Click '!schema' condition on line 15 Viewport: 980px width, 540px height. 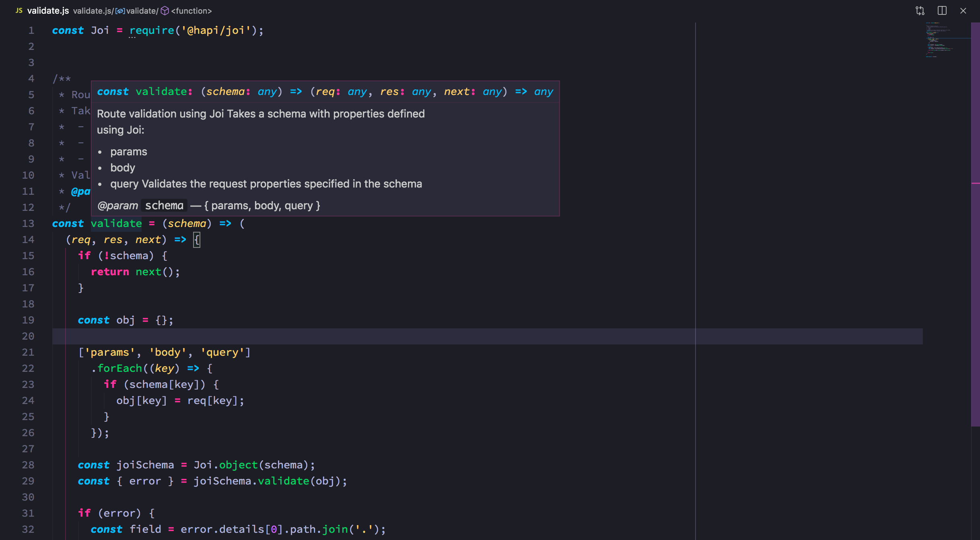[x=126, y=256]
